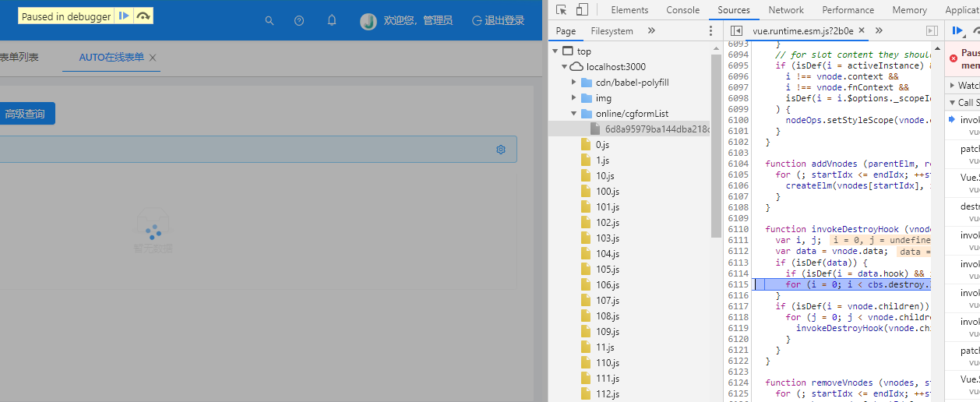Image resolution: width=980 pixels, height=402 pixels.
Task: Switch to the Console panel
Action: 682,10
